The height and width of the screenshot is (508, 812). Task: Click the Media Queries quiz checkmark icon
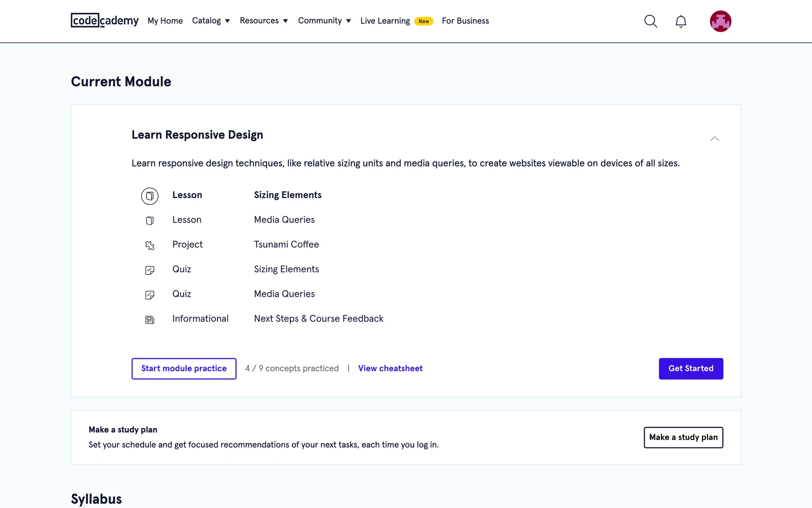(x=150, y=295)
